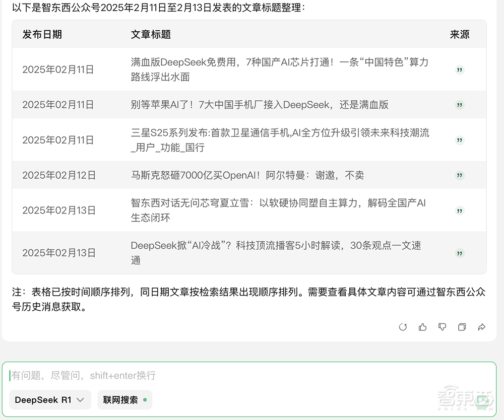
Task: Share the chatbot's answer
Action: 481,327
